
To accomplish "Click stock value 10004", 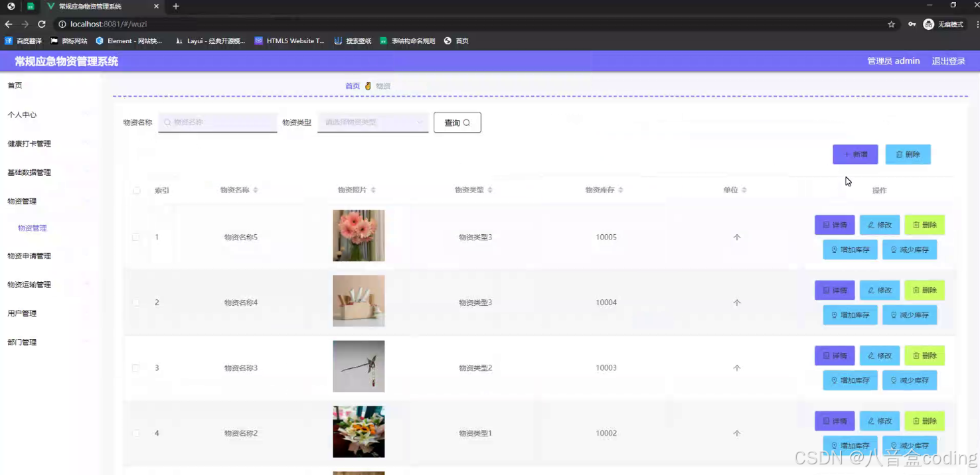I will (606, 303).
